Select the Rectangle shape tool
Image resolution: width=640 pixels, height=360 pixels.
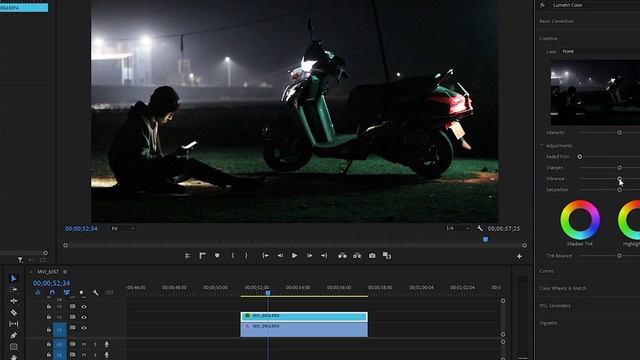pyautogui.click(x=13, y=347)
